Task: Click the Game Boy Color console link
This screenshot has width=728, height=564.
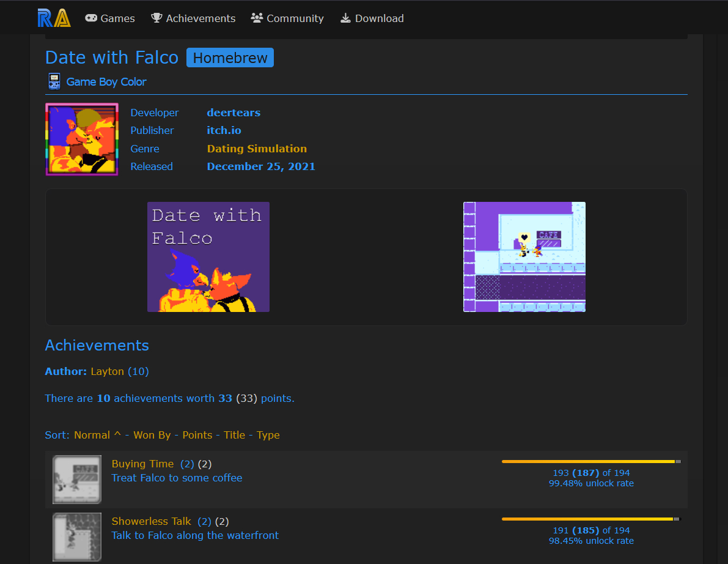Action: [x=106, y=81]
